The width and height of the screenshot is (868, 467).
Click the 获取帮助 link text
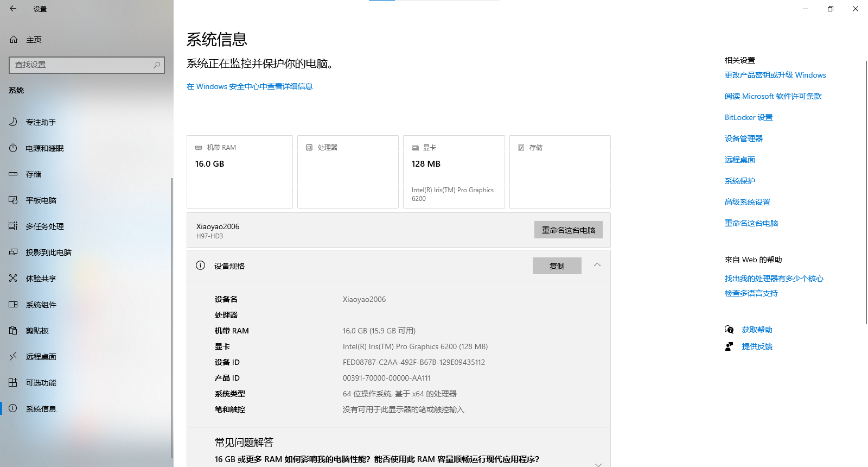757,330
